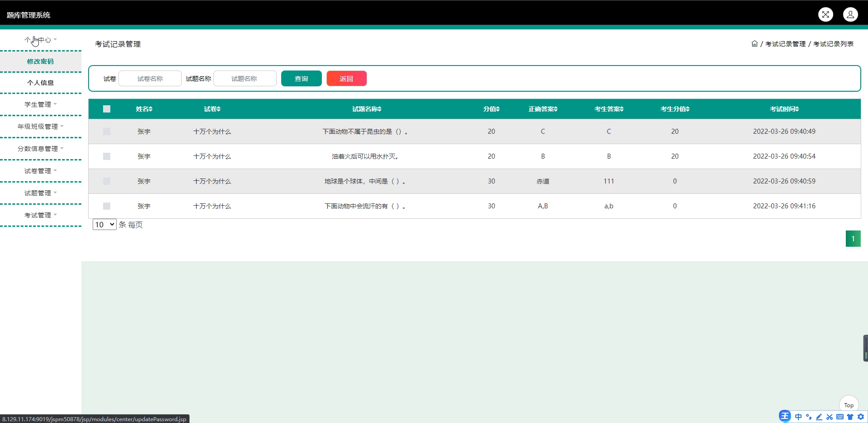
Task: Expand the 学生管理 sidebar menu
Action: point(41,104)
